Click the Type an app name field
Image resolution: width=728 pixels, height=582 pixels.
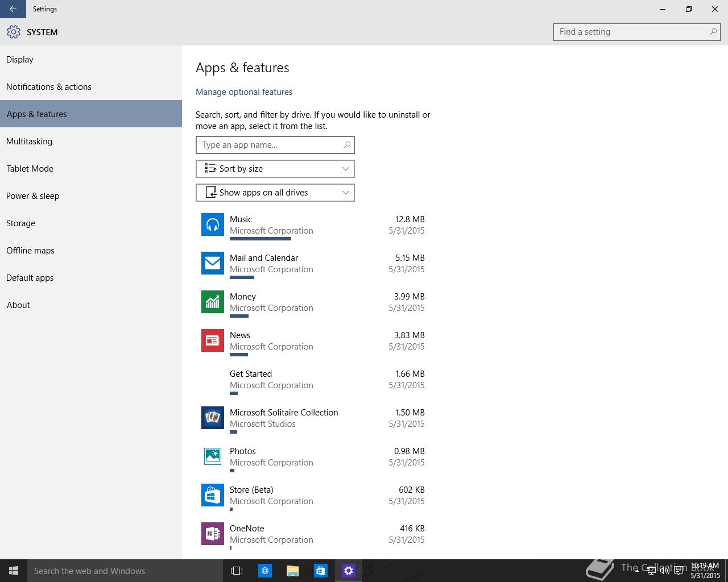[275, 145]
